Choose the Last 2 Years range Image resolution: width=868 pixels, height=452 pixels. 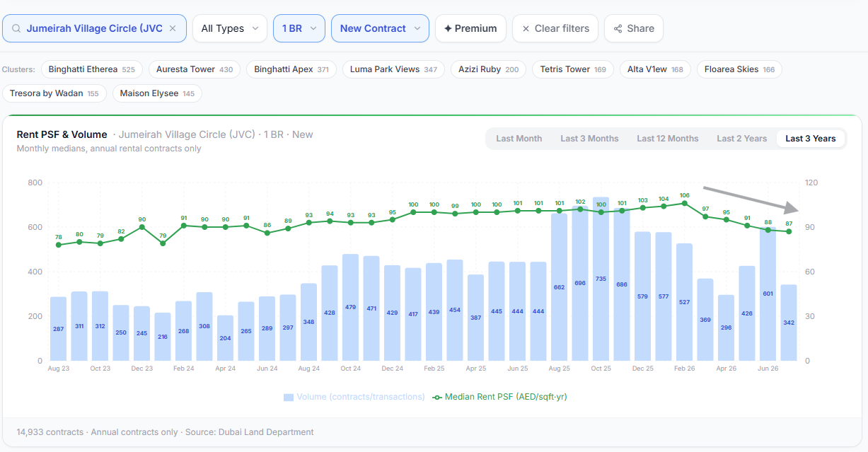pyautogui.click(x=742, y=139)
